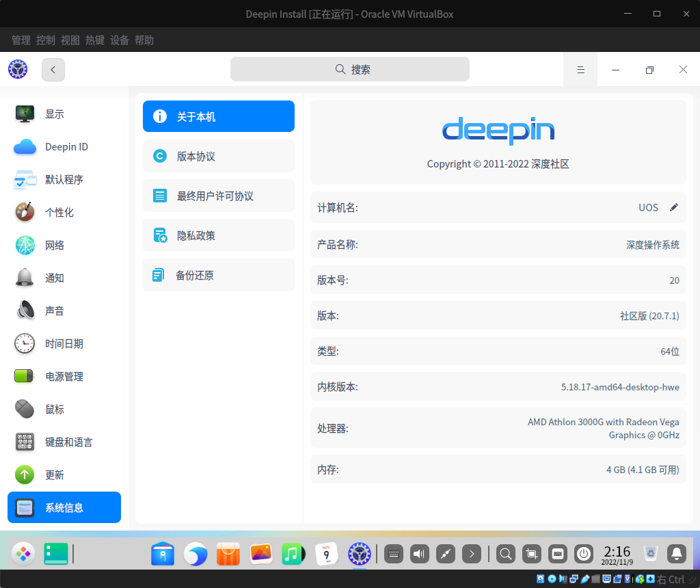
Task: Edit the computer name with pencil icon
Action: tap(673, 207)
